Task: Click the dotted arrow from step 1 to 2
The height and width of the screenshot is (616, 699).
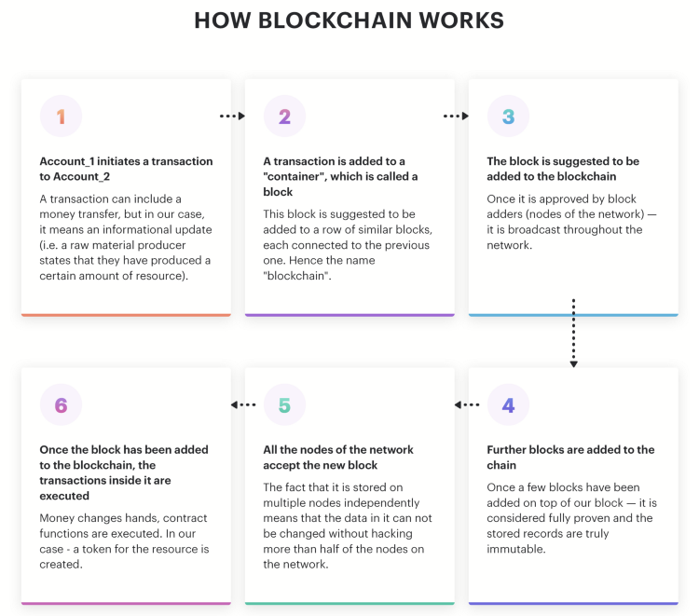Action: pos(232,116)
